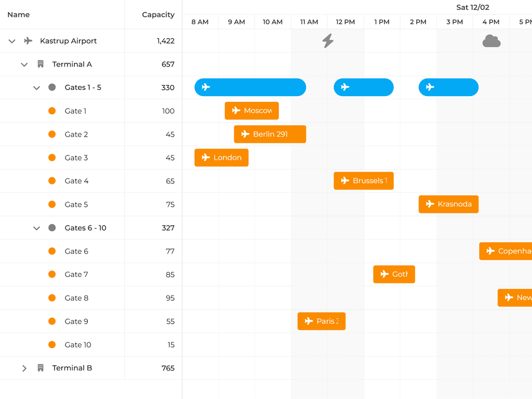Click the Sat 12/02 date header
The width and height of the screenshot is (532, 399).
pyautogui.click(x=472, y=7)
